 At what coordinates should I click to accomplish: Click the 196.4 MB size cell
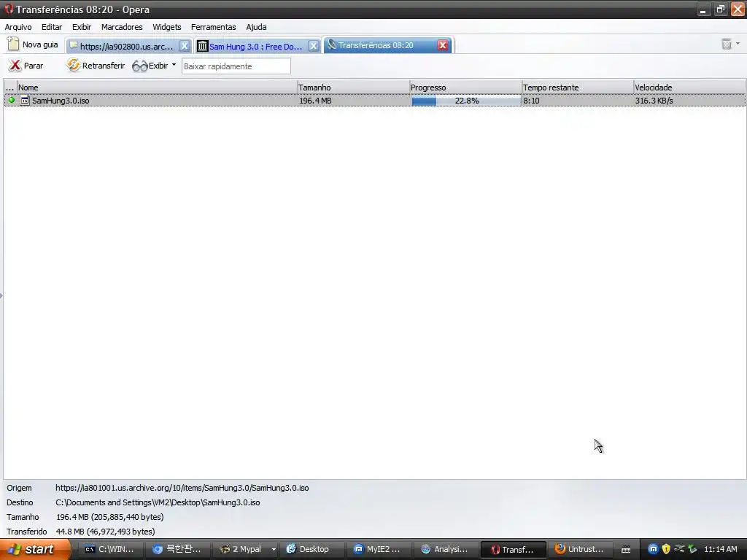point(315,101)
